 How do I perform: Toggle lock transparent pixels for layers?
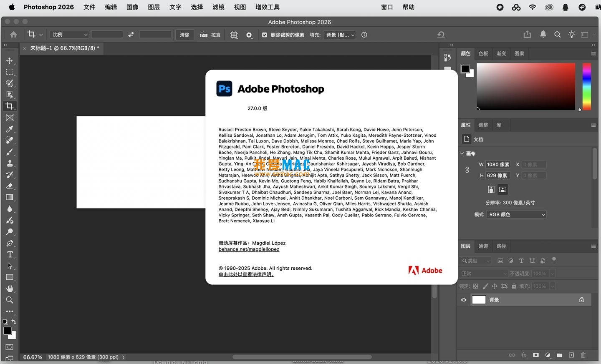coord(475,286)
